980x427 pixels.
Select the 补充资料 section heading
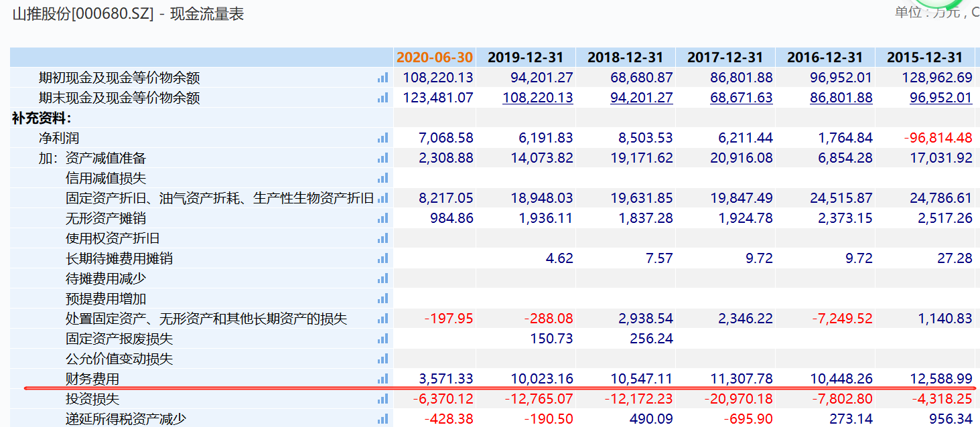click(x=42, y=118)
